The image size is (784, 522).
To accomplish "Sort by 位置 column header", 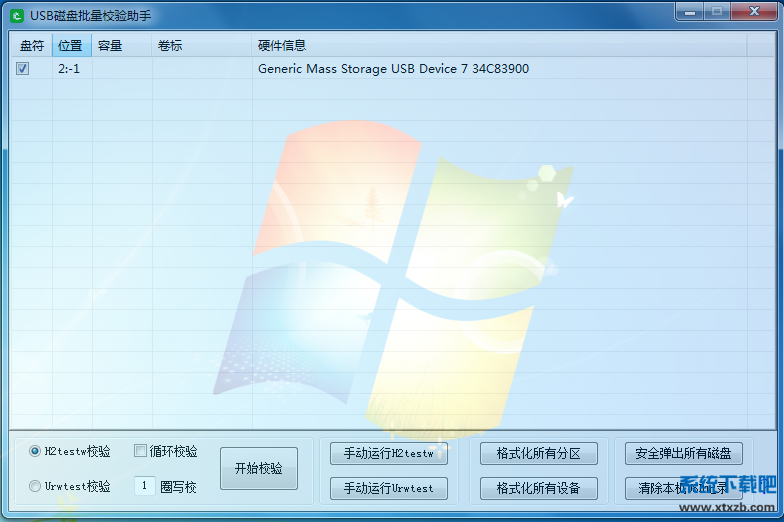I will 72,46.
